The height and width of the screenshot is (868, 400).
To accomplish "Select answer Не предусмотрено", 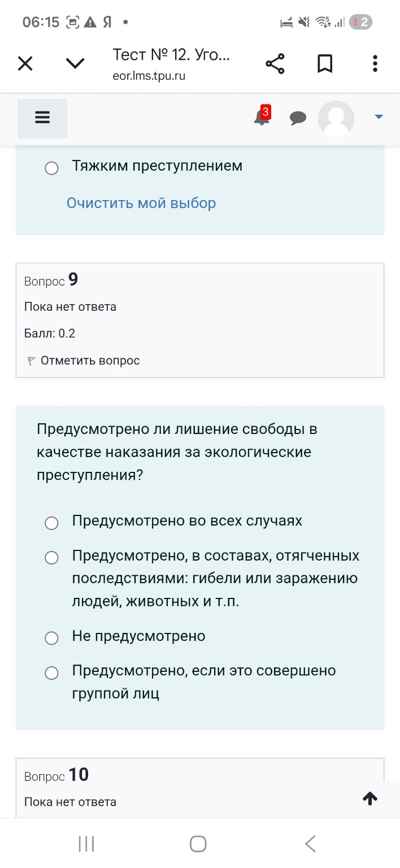I will click(51, 637).
